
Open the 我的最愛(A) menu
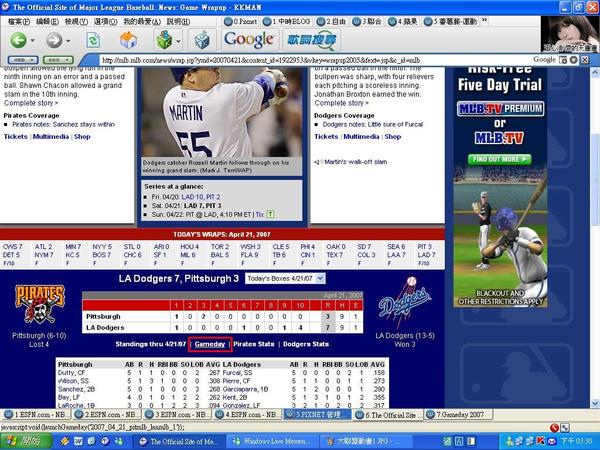[142, 21]
